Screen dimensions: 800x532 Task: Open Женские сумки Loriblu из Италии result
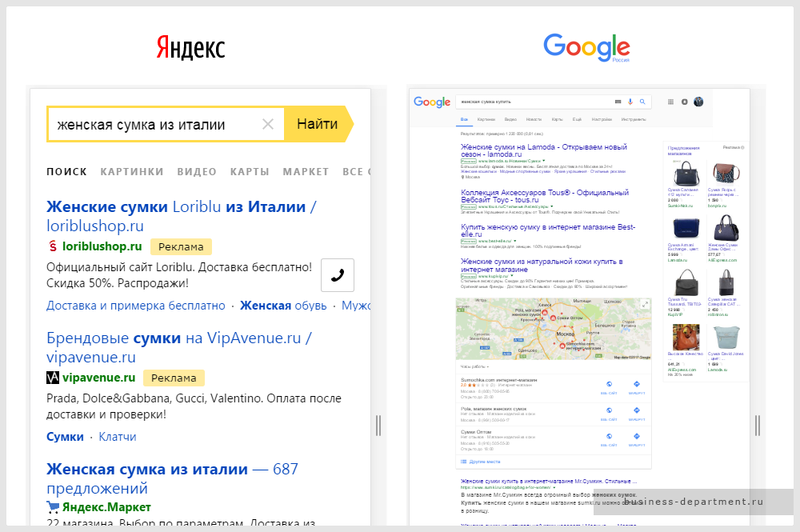pos(181,216)
